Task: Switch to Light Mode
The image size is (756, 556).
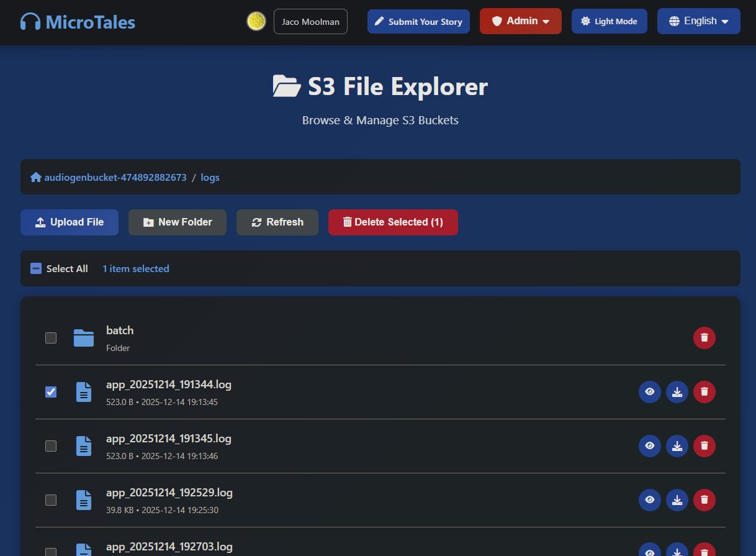Action: coord(608,21)
